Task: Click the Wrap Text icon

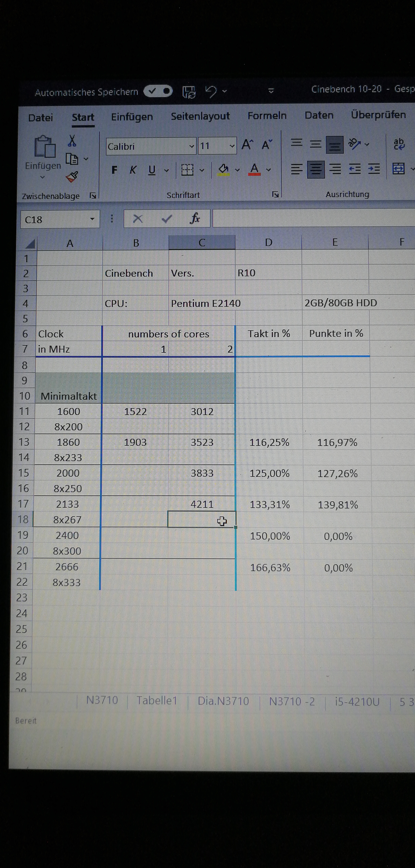Action: pyautogui.click(x=399, y=144)
